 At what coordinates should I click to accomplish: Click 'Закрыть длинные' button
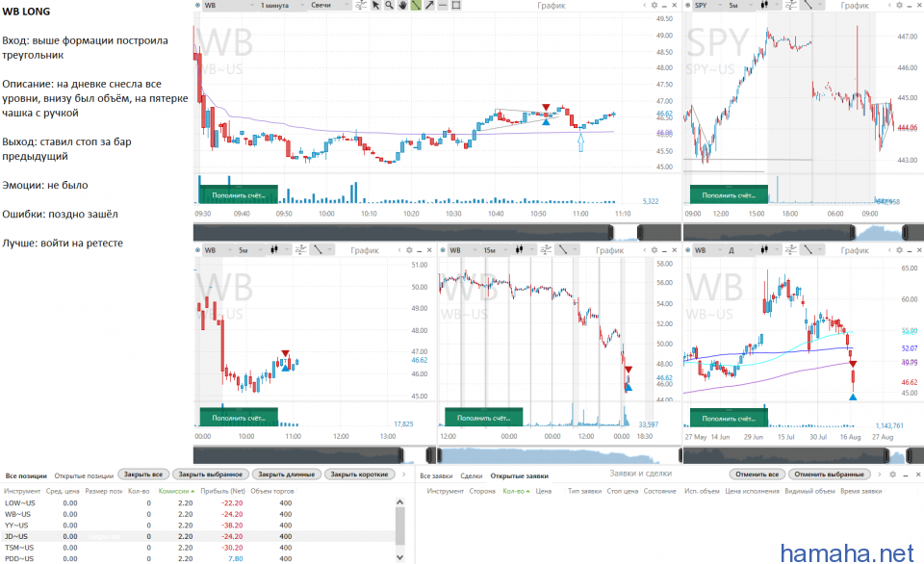pyautogui.click(x=287, y=474)
